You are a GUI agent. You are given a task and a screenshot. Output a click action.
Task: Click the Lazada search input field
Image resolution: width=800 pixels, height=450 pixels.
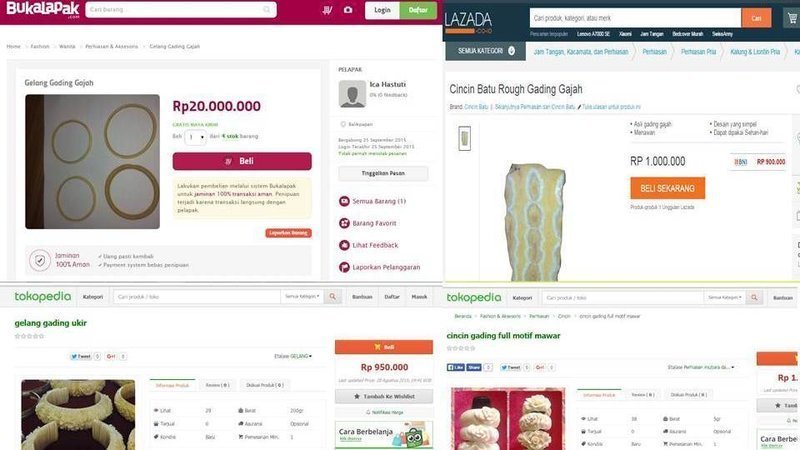click(635, 18)
